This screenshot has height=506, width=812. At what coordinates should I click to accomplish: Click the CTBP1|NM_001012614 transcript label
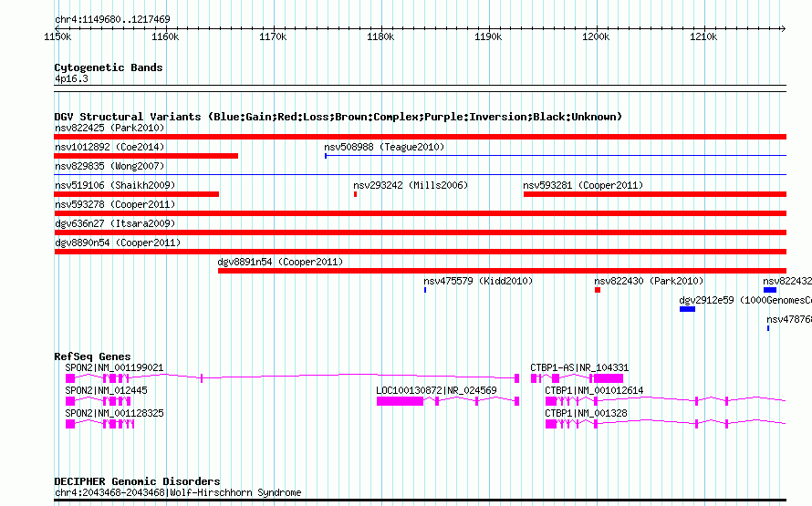pyautogui.click(x=595, y=390)
